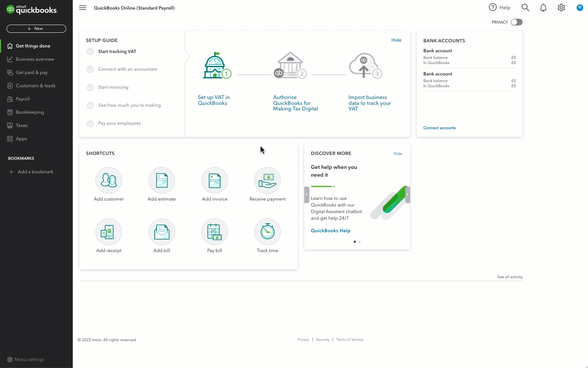Screen dimensions: 588x368
Task: Select the second Discover More carousel dot
Action: click(x=359, y=242)
